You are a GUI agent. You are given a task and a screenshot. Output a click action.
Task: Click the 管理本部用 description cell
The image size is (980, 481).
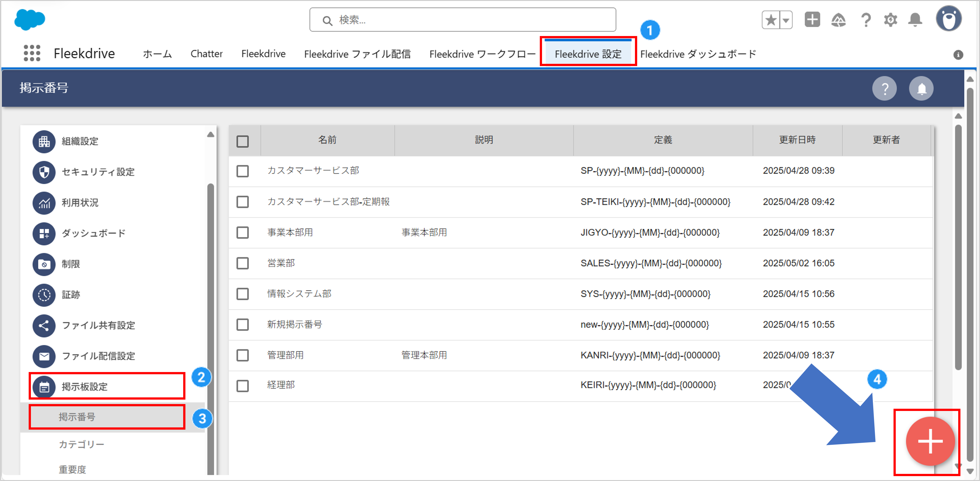[424, 355]
